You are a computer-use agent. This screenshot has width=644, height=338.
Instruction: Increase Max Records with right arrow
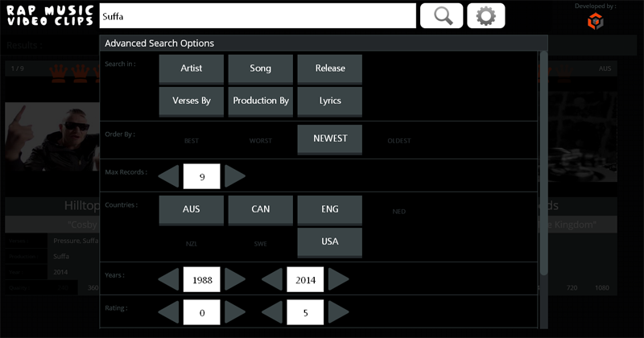[x=235, y=176]
